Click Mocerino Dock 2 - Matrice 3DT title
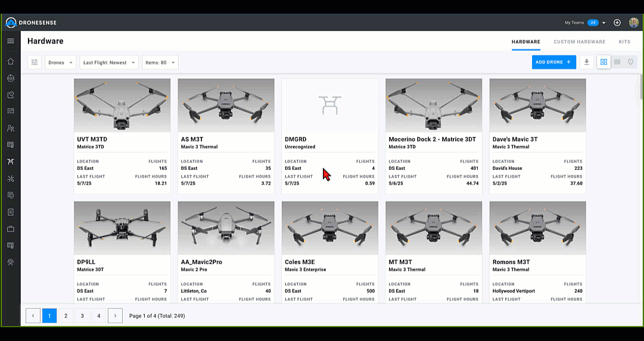 click(432, 139)
